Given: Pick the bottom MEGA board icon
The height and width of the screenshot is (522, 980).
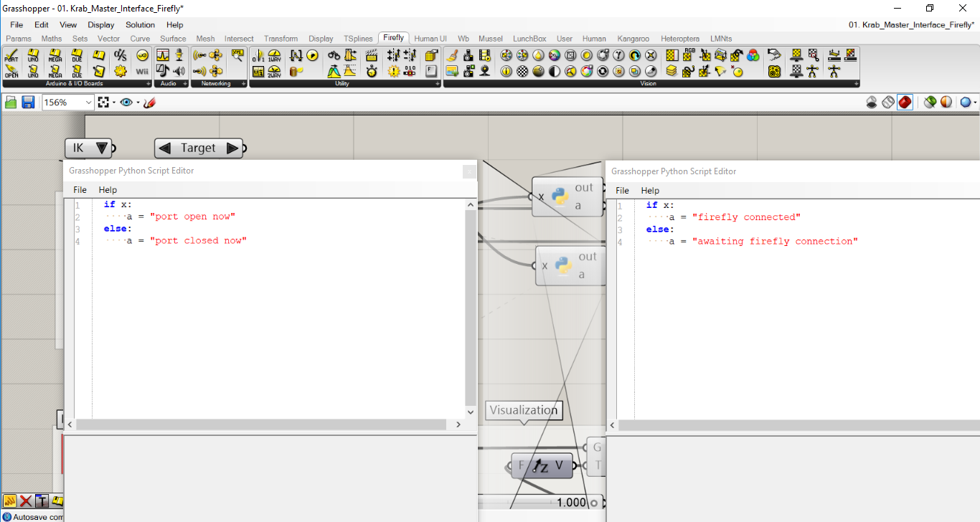Looking at the screenshot, I should 55,70.
